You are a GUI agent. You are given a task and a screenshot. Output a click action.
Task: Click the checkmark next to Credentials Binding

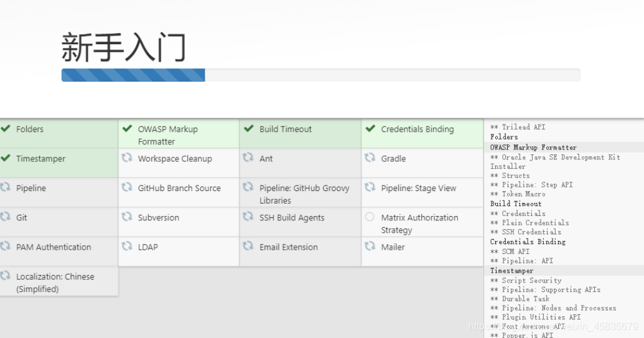(x=370, y=129)
